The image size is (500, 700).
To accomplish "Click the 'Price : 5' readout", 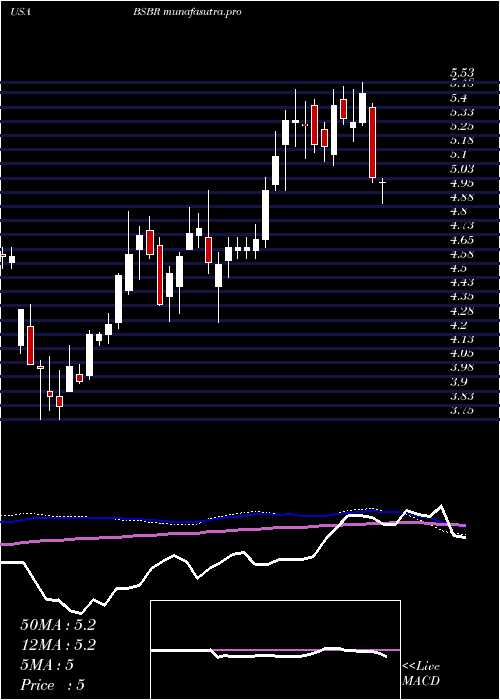I will [x=53, y=685].
